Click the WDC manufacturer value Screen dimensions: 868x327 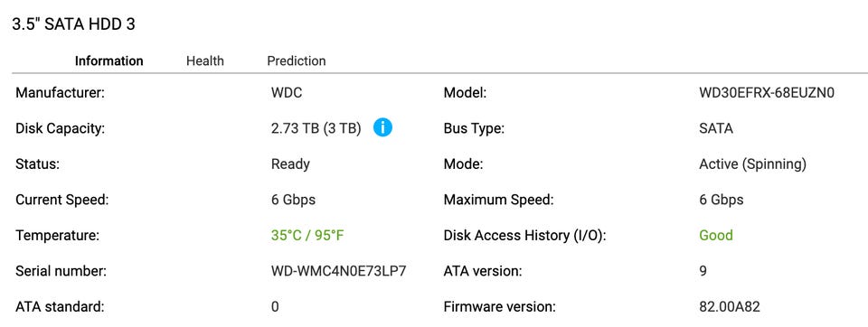click(x=287, y=93)
